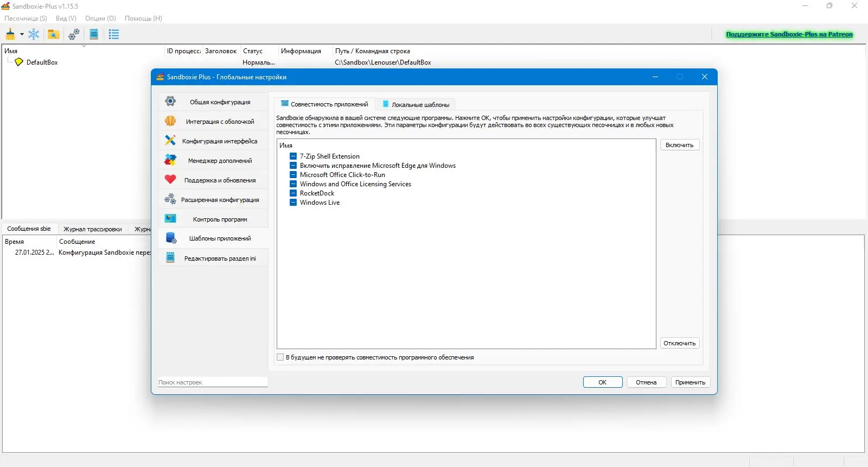
Task: Click the sandbox folder browse toolbar icon
Action: click(53, 34)
